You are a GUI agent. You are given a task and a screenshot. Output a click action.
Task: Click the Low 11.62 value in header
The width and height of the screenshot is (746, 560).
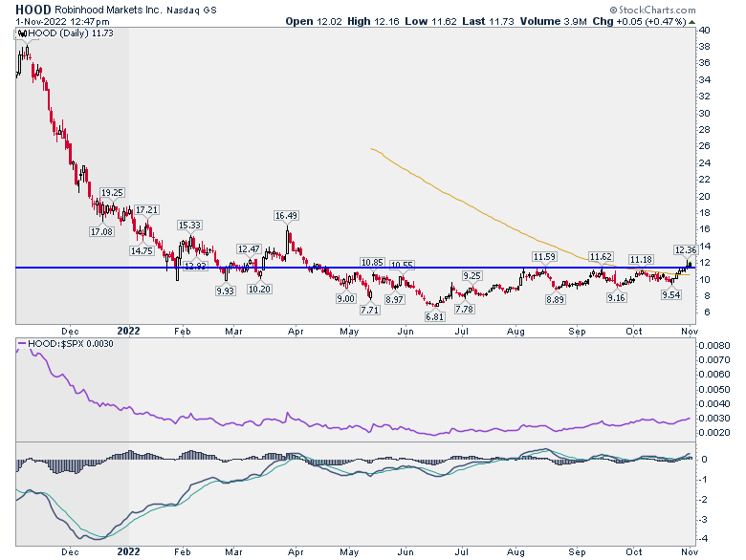(x=430, y=21)
